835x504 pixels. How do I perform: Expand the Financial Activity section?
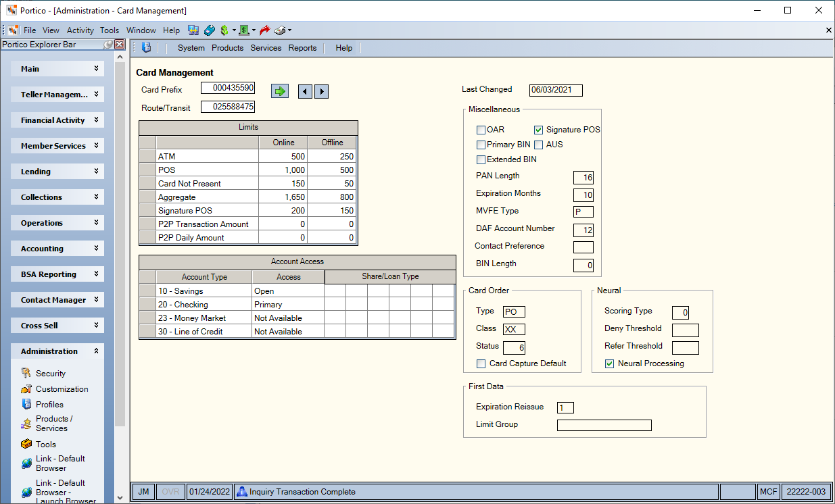(x=57, y=120)
